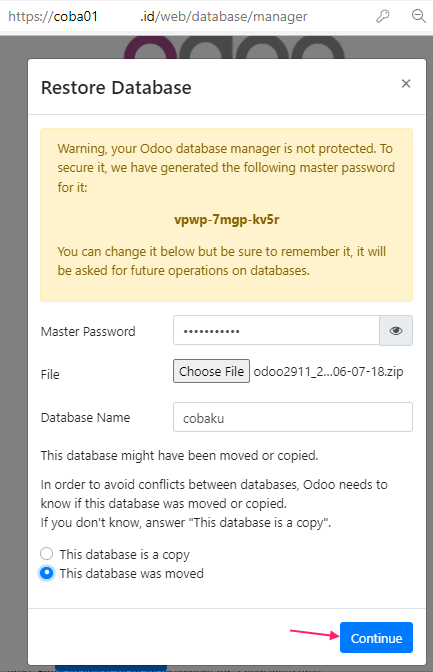
Task: Close the Restore Database dialog
Action: click(406, 84)
